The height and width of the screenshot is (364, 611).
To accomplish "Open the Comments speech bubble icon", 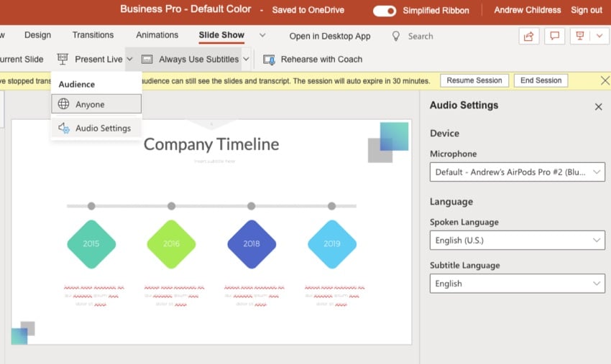I will pos(553,36).
